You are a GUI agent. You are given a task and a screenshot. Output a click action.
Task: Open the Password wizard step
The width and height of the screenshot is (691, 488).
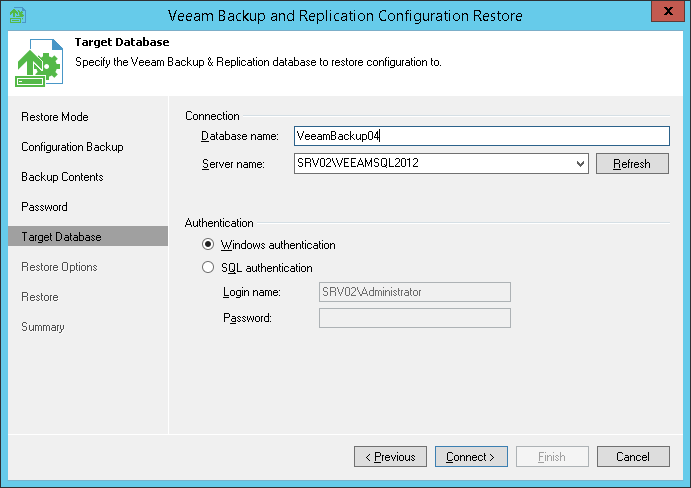click(x=45, y=207)
